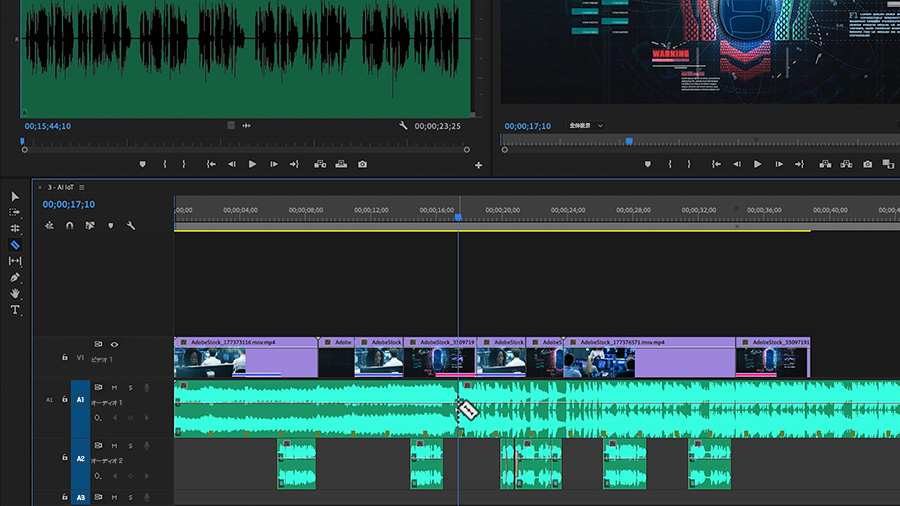Screen dimensions: 900x506
Task: Select the Razor tool in the toolbar
Action: 15,244
